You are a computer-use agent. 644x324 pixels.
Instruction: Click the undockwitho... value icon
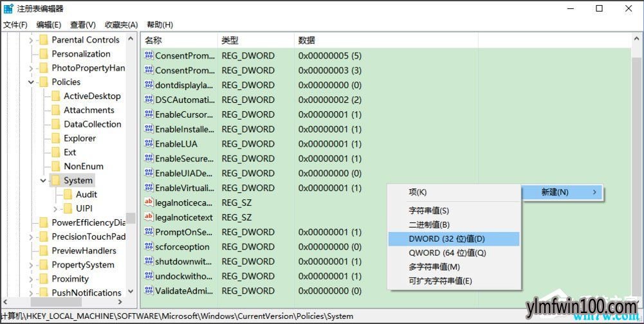[149, 276]
